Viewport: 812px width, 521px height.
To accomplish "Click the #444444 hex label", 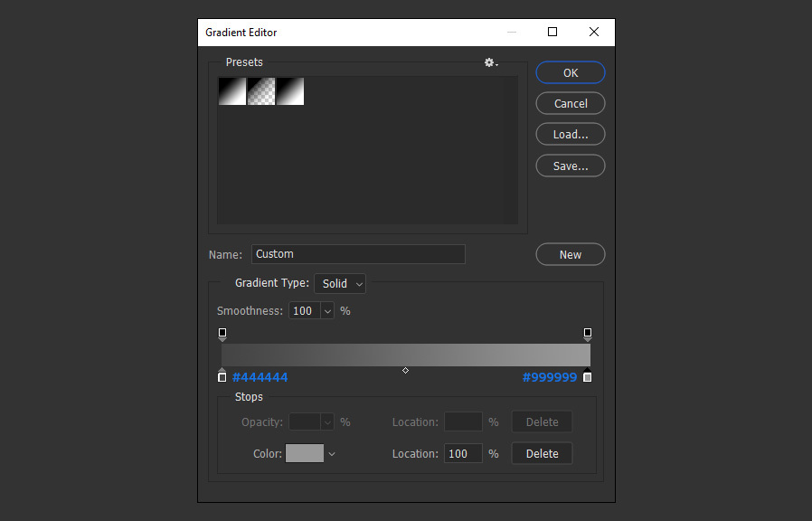I will pyautogui.click(x=260, y=377).
